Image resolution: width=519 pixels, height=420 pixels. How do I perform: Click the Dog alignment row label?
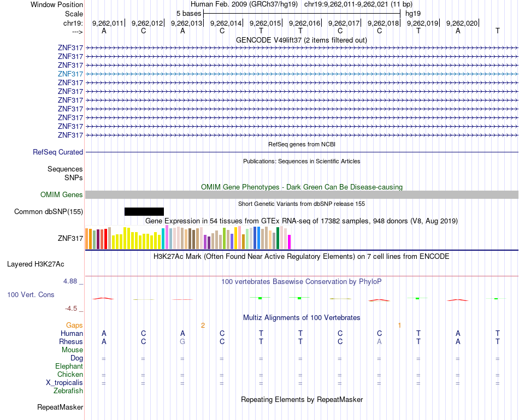pyautogui.click(x=76, y=358)
